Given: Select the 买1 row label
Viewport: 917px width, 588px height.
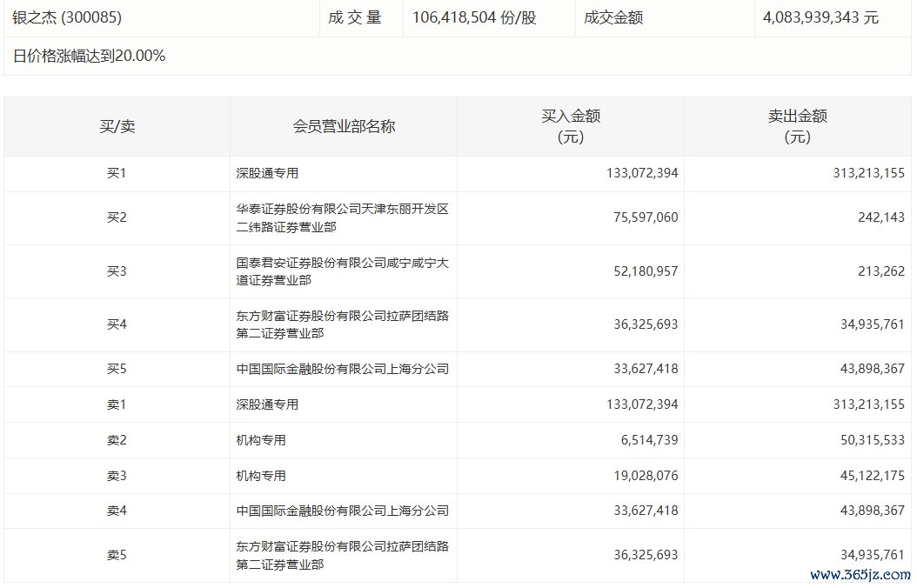Looking at the screenshot, I should (x=117, y=174).
